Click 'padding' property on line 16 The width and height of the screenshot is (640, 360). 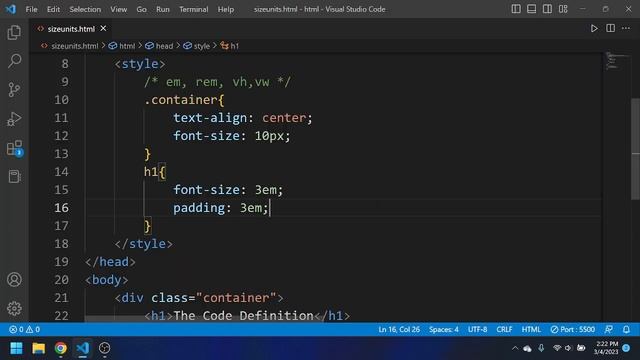199,208
